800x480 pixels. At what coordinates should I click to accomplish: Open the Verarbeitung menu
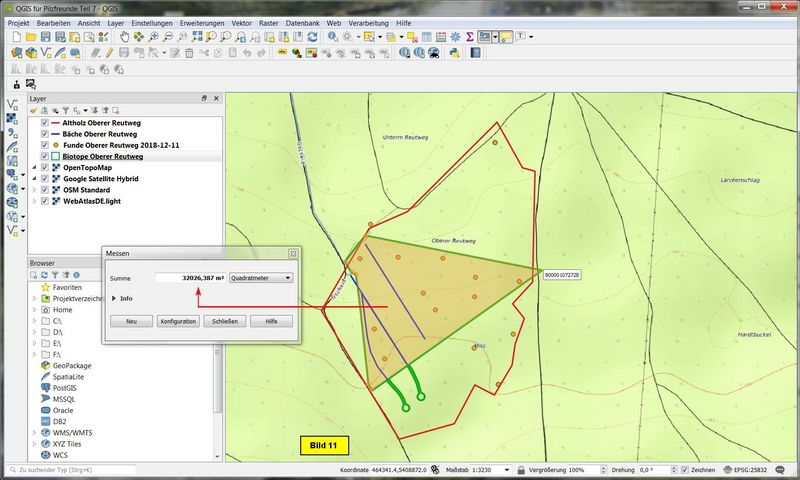(369, 22)
